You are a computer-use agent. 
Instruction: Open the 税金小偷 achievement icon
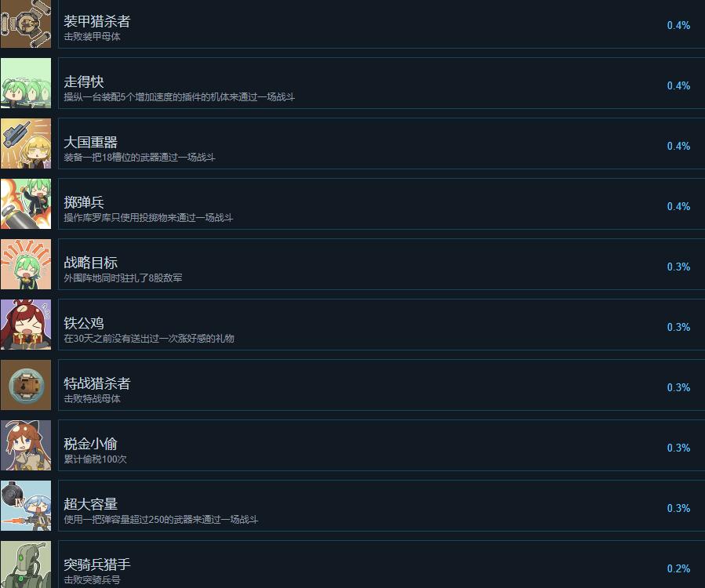coord(26,445)
